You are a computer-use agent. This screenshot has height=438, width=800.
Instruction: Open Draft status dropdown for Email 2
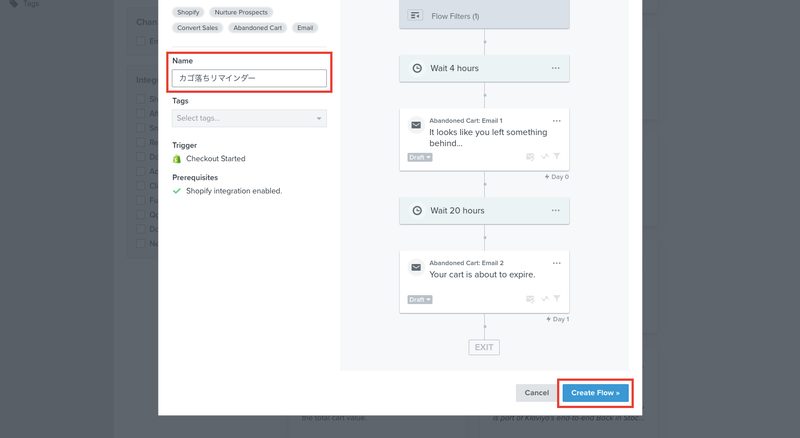coord(420,300)
